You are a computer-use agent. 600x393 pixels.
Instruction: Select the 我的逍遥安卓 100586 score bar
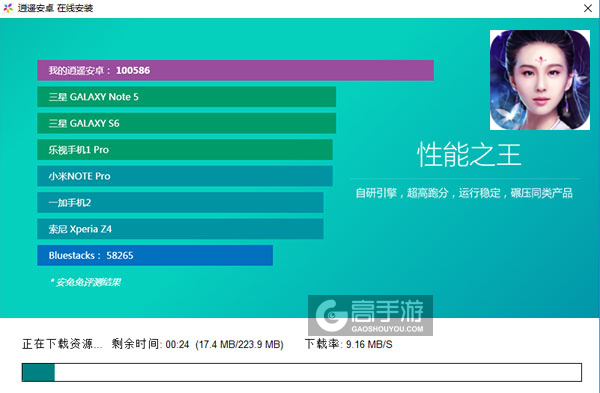(x=235, y=70)
